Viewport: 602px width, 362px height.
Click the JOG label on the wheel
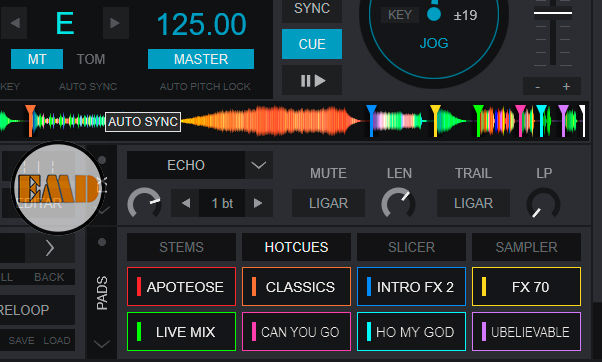[434, 43]
